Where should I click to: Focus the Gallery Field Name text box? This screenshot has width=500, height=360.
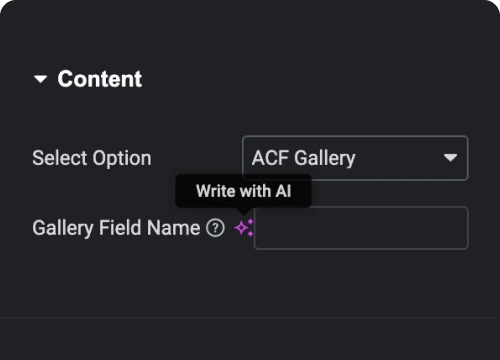(361, 228)
